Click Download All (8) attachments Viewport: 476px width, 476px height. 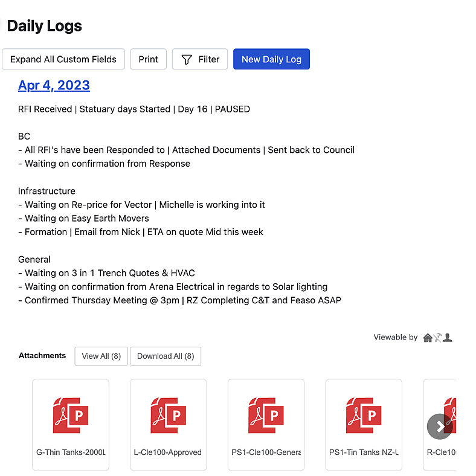[x=166, y=356]
